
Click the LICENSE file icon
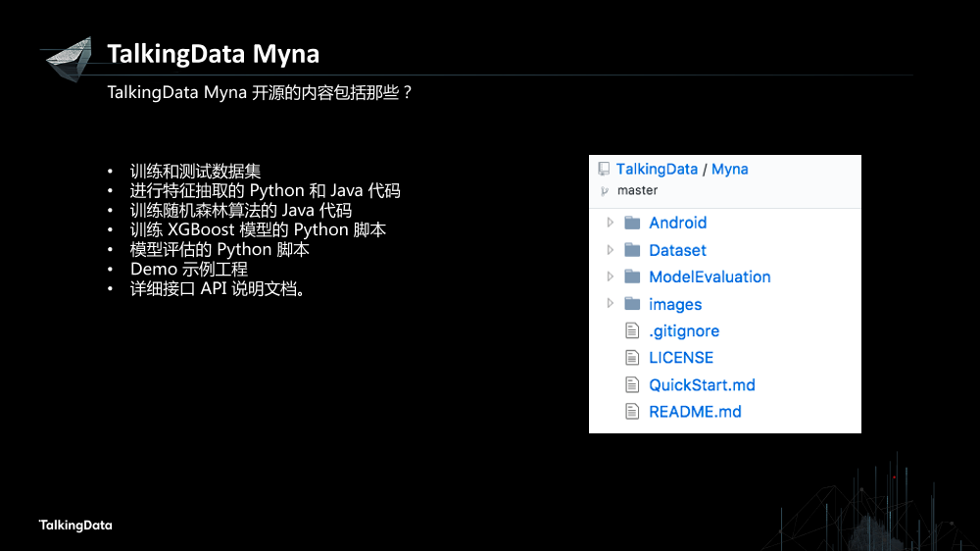point(632,358)
